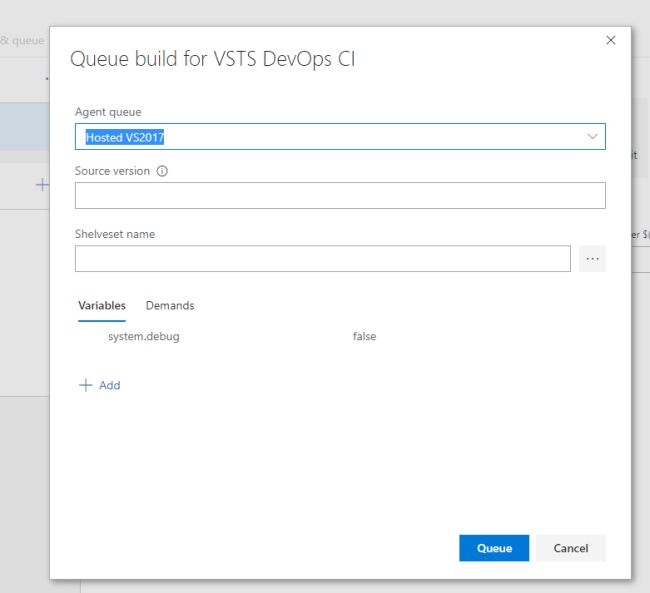
Task: Select the system.debug variable name
Action: 144,336
